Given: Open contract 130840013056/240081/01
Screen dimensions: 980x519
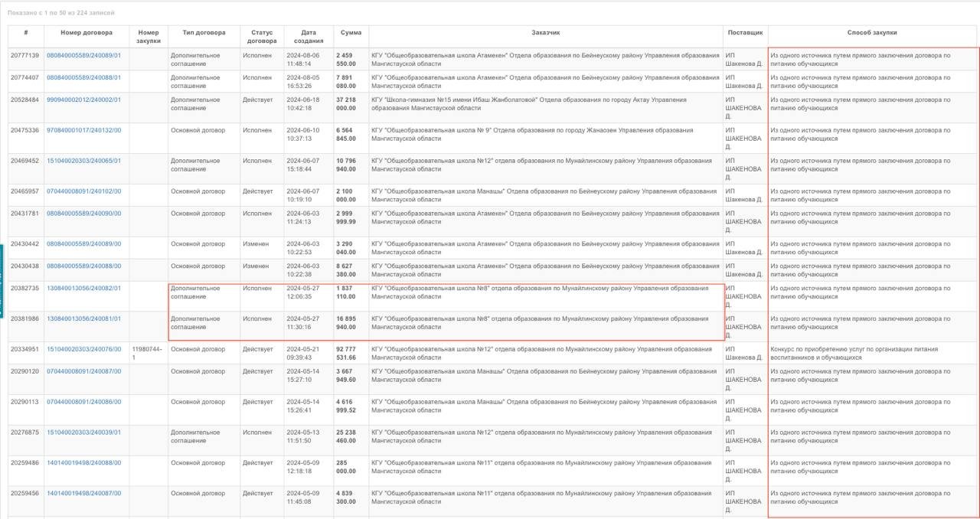Looking at the screenshot, I should (x=83, y=318).
